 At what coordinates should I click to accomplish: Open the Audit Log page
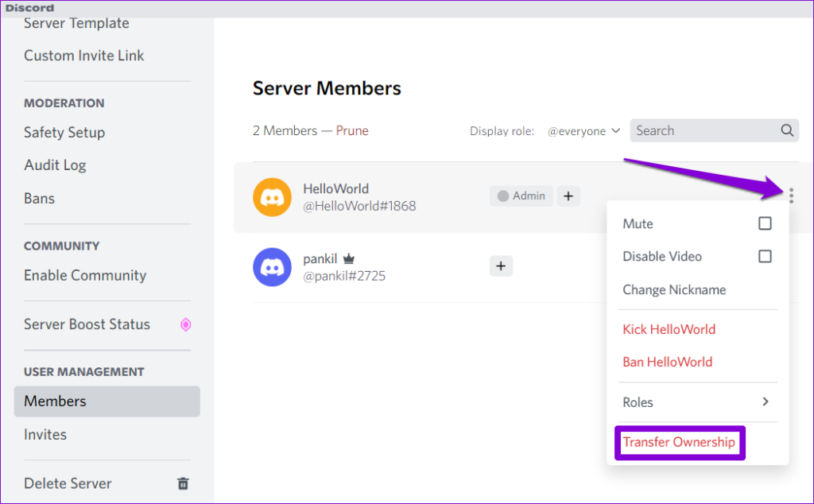[x=56, y=165]
